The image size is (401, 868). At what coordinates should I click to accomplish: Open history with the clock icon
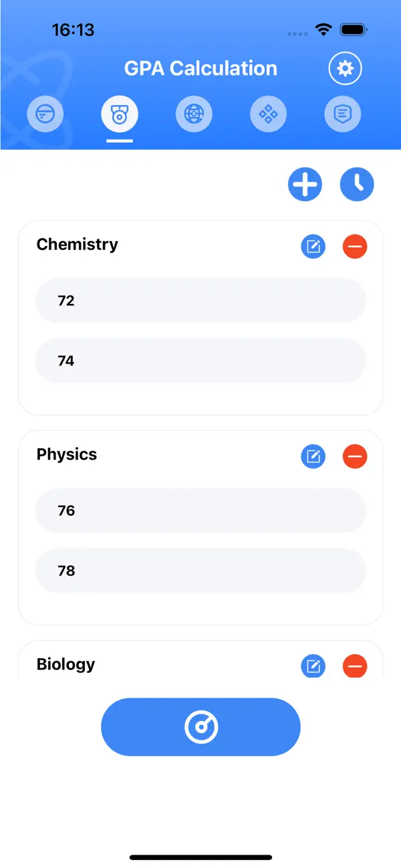[357, 184]
